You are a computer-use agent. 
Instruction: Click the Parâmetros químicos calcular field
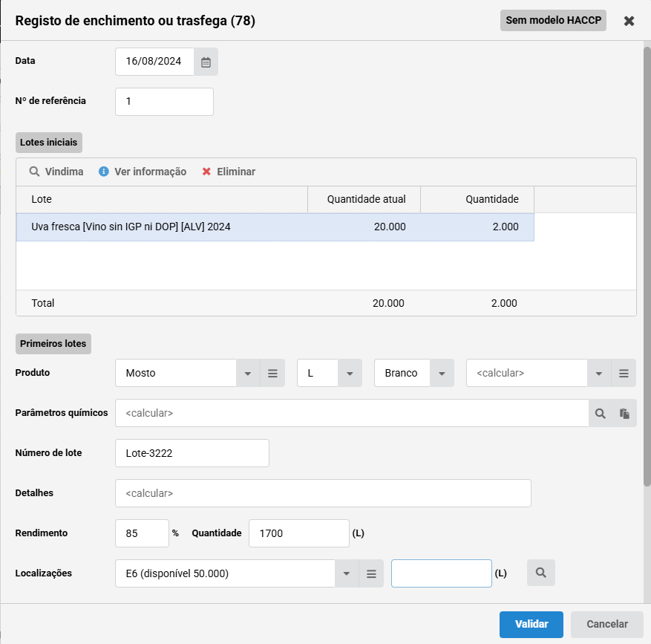(x=352, y=414)
